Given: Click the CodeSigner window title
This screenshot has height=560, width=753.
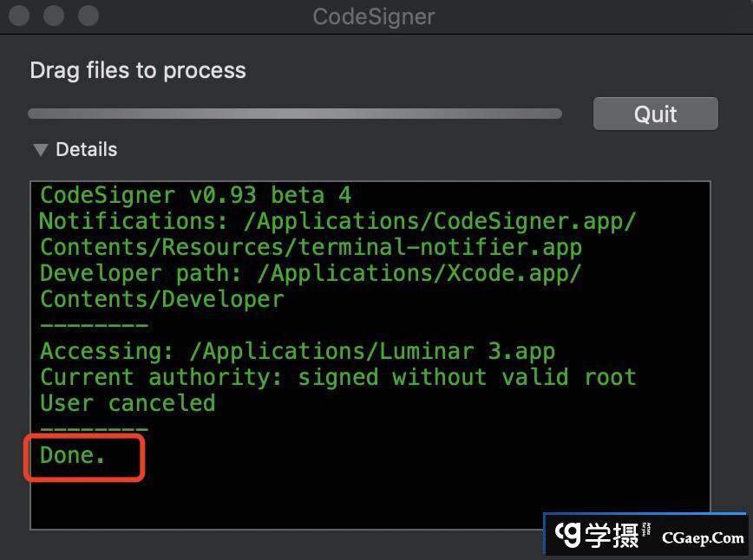Looking at the screenshot, I should [374, 16].
